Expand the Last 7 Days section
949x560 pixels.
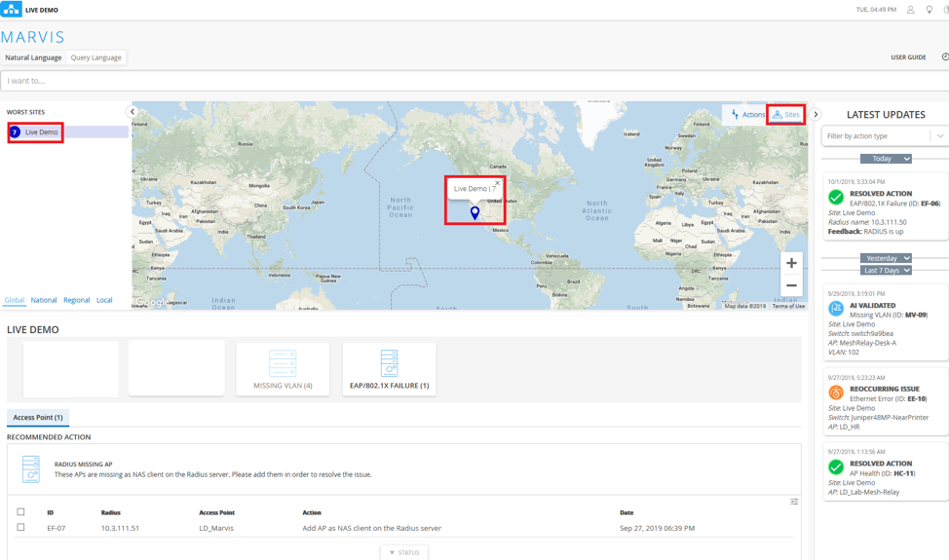coord(886,270)
